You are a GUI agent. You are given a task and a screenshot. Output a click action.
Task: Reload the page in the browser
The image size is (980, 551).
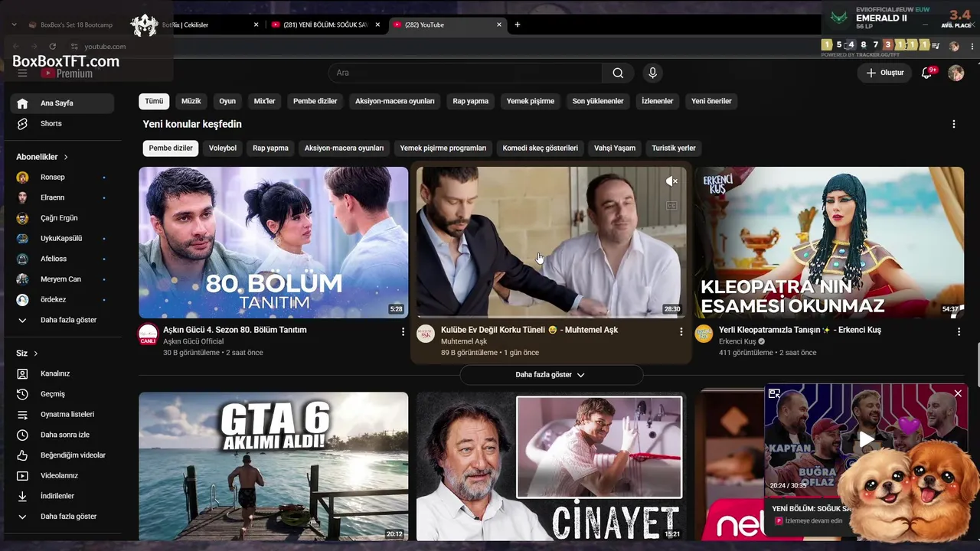coord(52,47)
